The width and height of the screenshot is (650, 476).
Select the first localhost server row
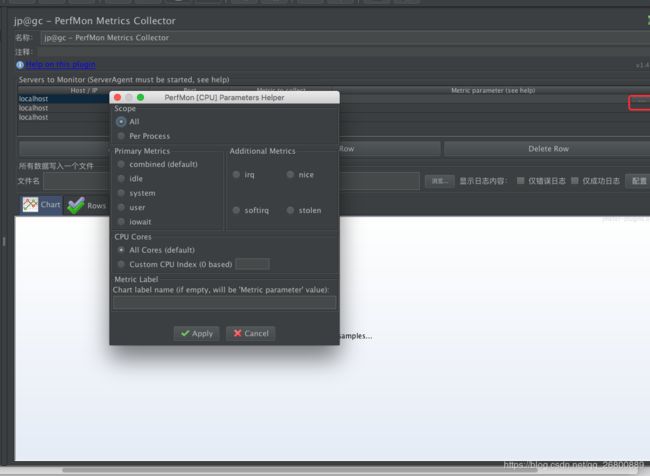pos(63,99)
